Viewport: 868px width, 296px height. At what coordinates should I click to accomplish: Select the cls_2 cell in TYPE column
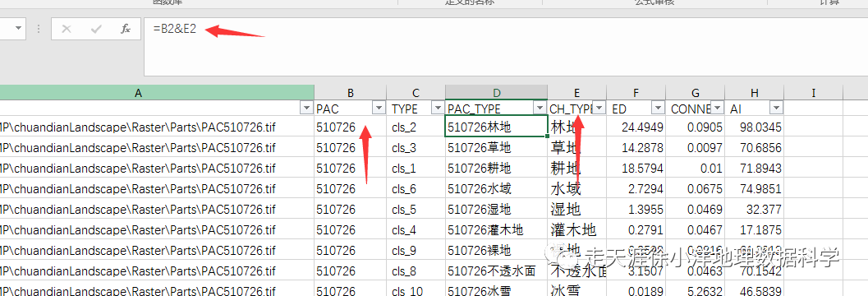(416, 127)
